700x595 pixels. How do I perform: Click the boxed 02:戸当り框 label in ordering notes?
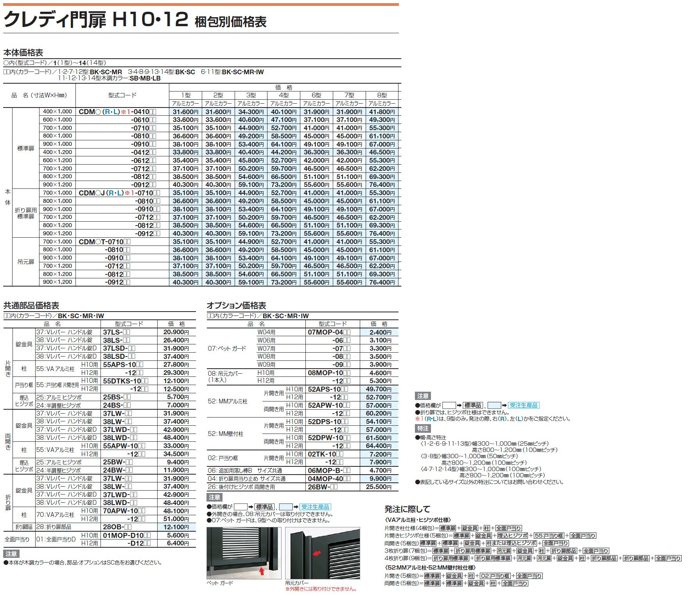[x=495, y=576]
